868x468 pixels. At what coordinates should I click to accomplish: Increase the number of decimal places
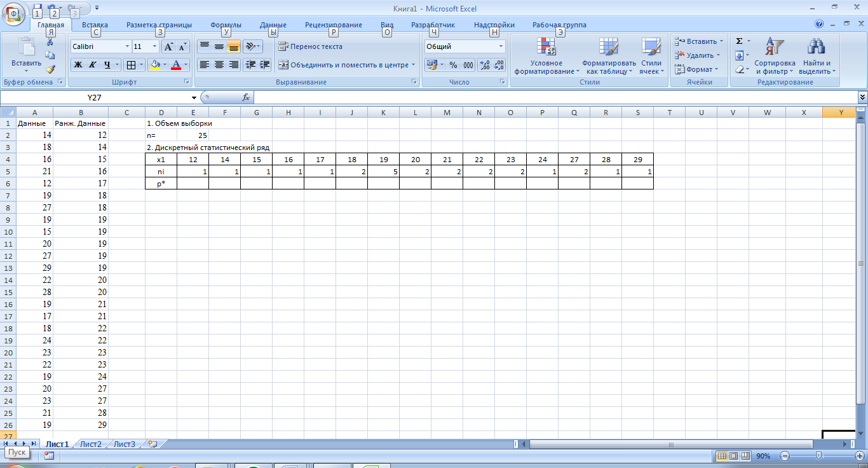point(485,65)
